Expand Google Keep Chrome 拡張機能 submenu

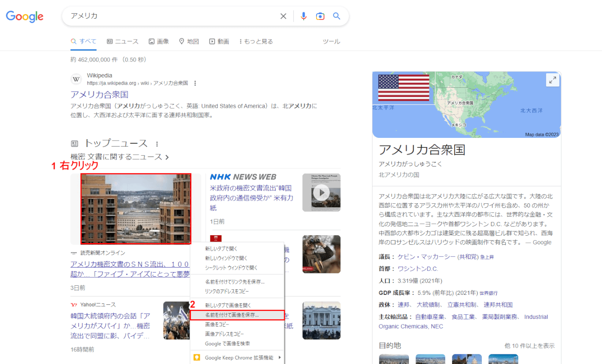(237, 358)
